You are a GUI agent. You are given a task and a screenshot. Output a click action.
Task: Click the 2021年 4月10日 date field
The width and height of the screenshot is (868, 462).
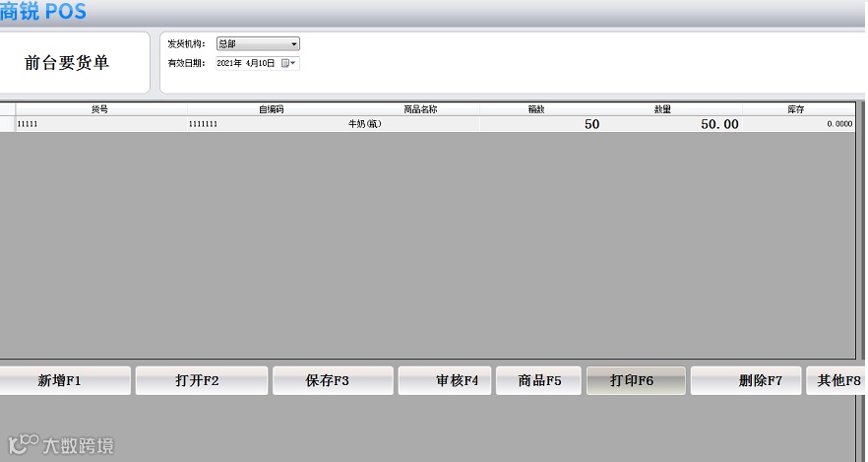(258, 63)
